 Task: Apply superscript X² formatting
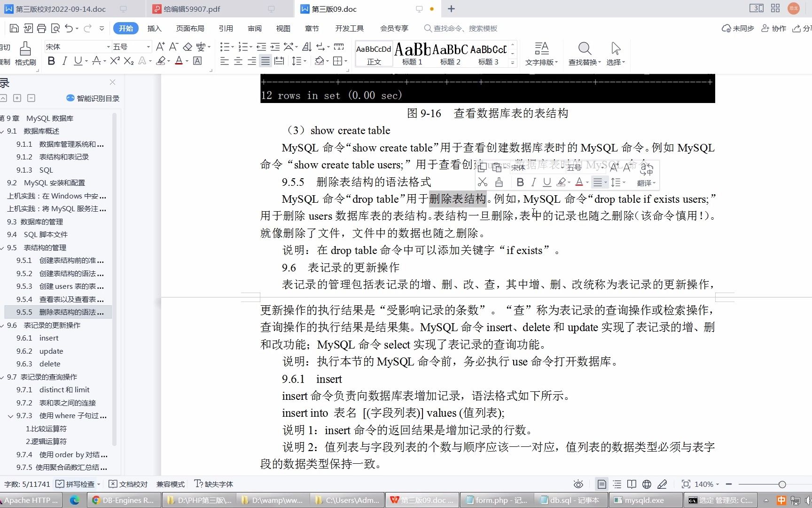115,61
